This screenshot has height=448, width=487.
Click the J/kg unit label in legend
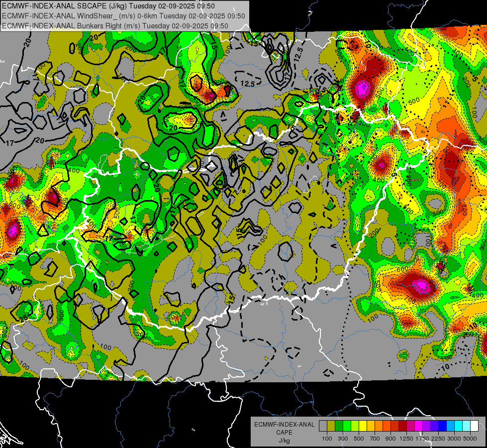[x=284, y=440]
